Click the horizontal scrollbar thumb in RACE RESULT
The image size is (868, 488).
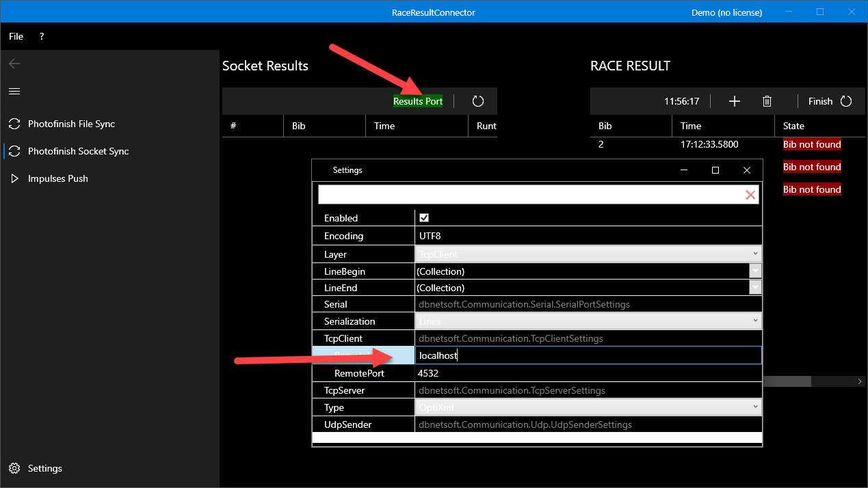(x=787, y=381)
